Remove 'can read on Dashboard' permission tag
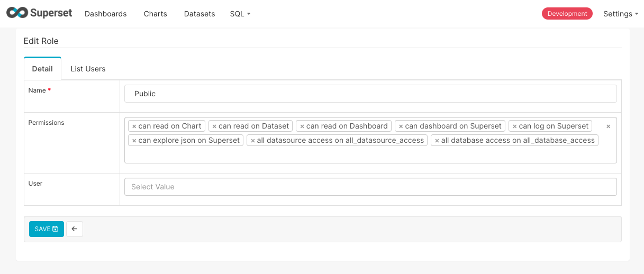 pos(302,126)
